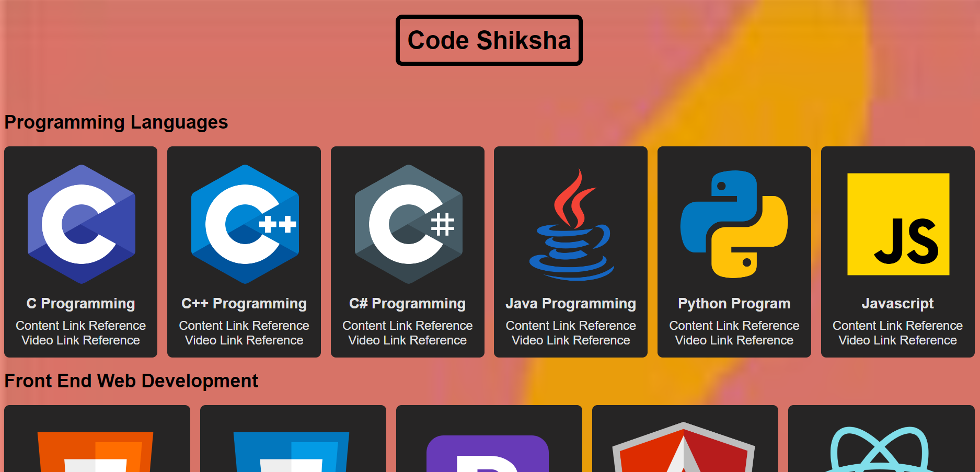Open Content Link Reference under C Programming
980x472 pixels.
[x=80, y=325]
